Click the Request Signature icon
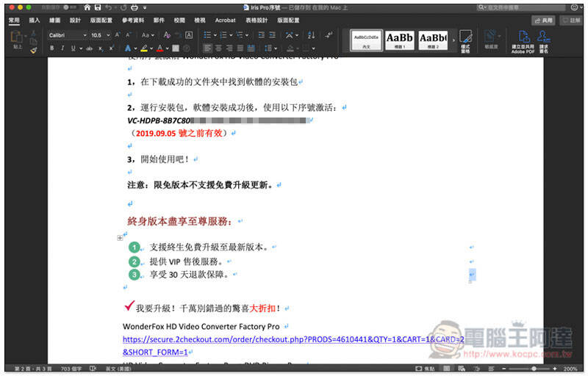This screenshot has height=376, width=588. (543, 42)
